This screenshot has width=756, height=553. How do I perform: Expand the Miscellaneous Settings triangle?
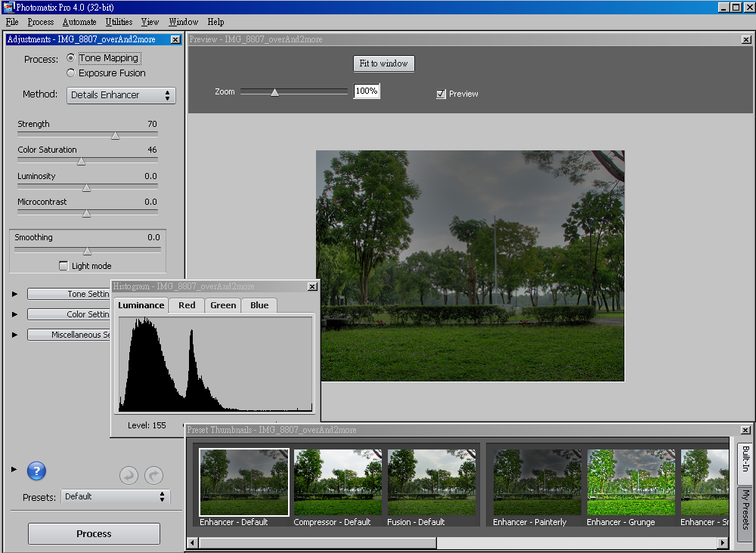tap(14, 335)
